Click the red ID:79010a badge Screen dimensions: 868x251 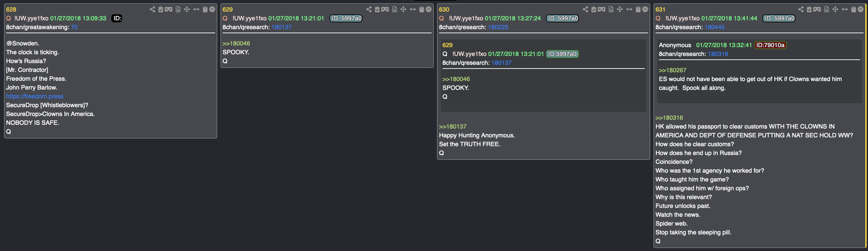coord(770,45)
